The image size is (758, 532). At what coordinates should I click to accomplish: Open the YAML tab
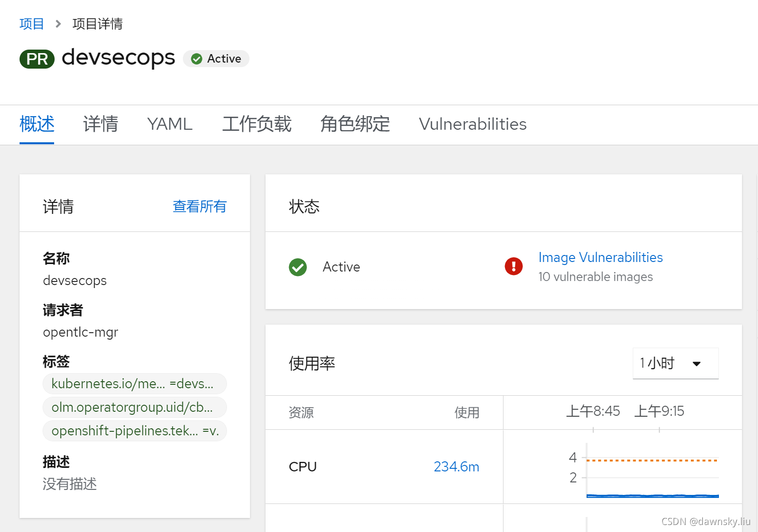[170, 124]
